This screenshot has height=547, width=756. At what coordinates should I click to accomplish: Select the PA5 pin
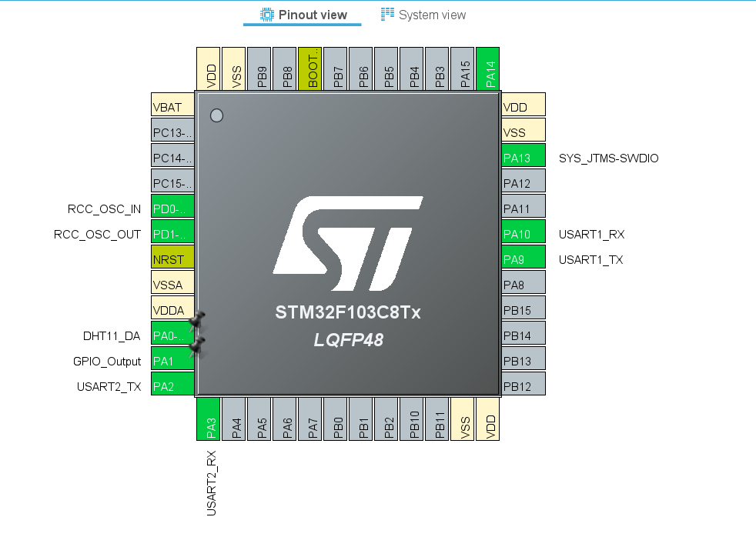259,419
